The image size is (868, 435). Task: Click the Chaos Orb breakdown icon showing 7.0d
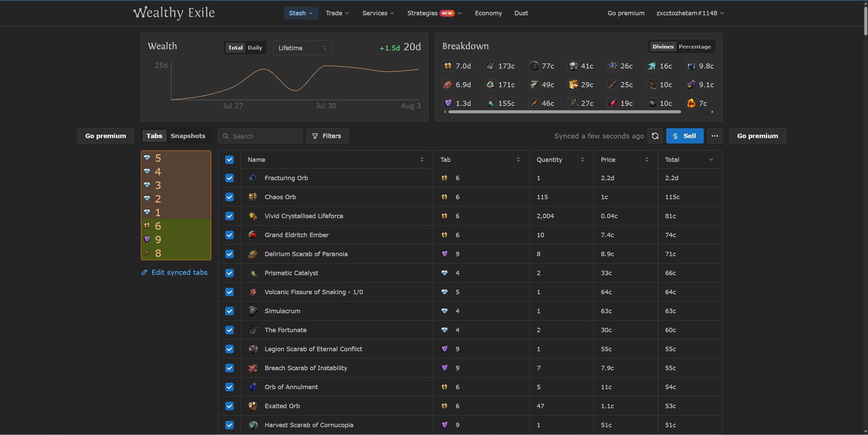448,66
